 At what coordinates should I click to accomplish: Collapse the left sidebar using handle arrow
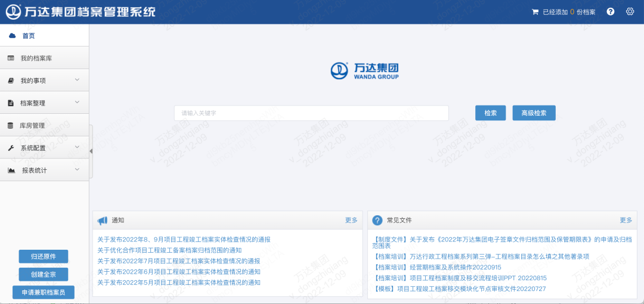click(x=91, y=151)
